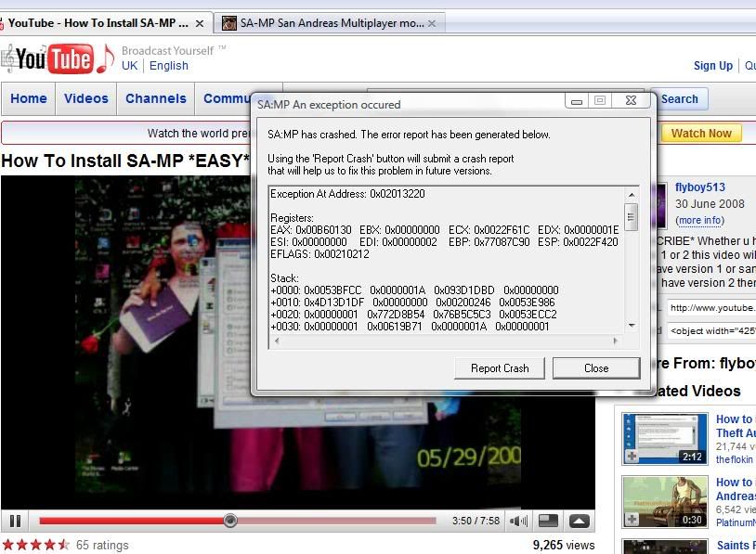Click scroll-down arrow in crash report box
Viewport: 756px width, 554px height.
632,326
